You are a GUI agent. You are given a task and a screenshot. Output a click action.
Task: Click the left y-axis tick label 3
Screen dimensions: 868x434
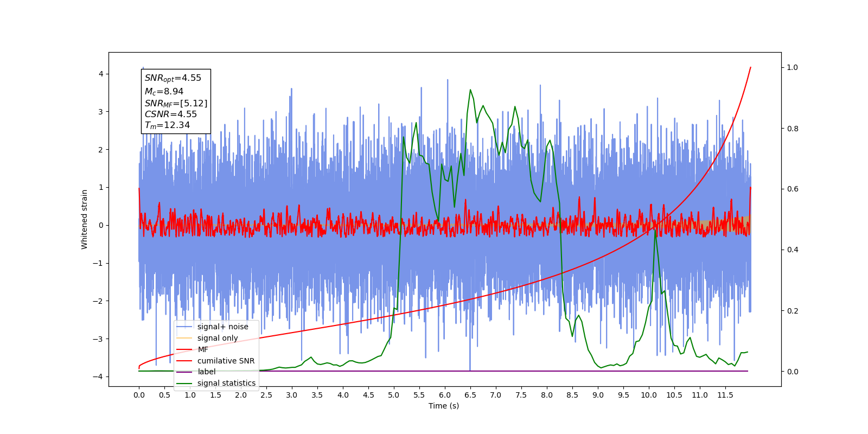(x=100, y=112)
